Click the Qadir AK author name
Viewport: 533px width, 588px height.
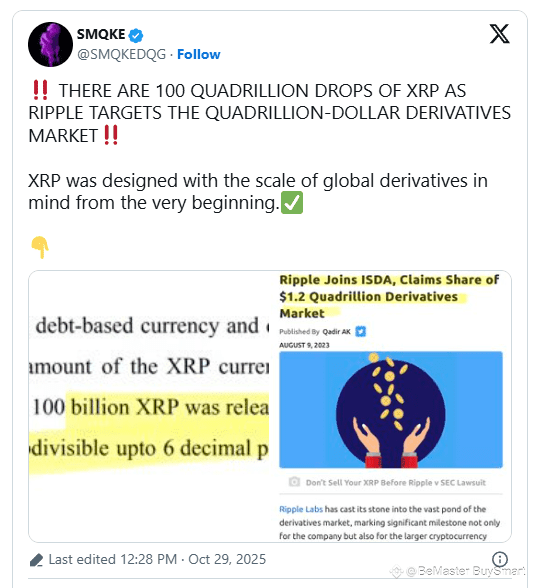(x=336, y=332)
